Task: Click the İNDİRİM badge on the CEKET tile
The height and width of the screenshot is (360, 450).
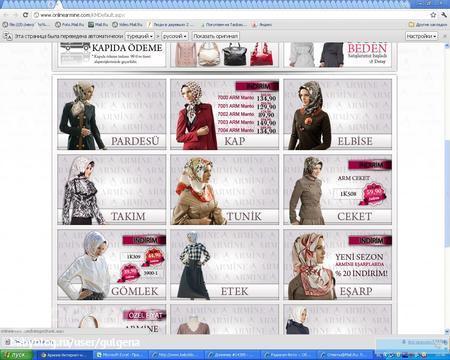Action: pyautogui.click(x=370, y=165)
